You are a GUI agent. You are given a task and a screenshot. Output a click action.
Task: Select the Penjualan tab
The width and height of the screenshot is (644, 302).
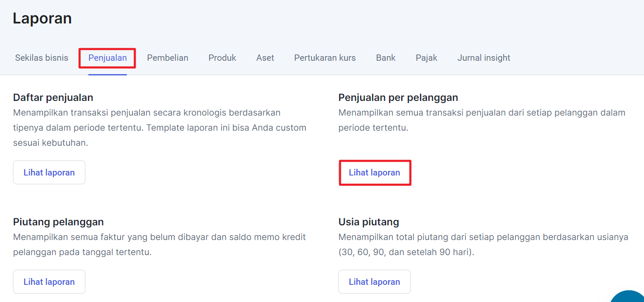point(108,58)
